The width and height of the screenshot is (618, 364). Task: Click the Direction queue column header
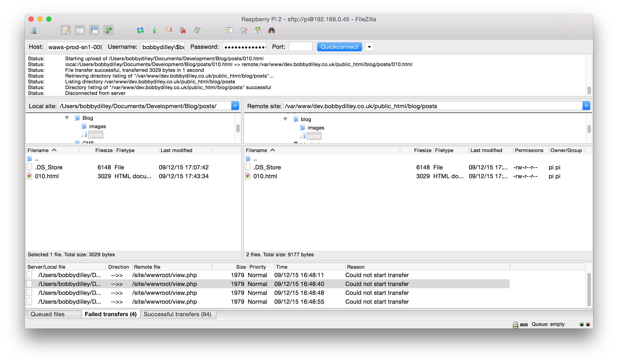coord(119,267)
